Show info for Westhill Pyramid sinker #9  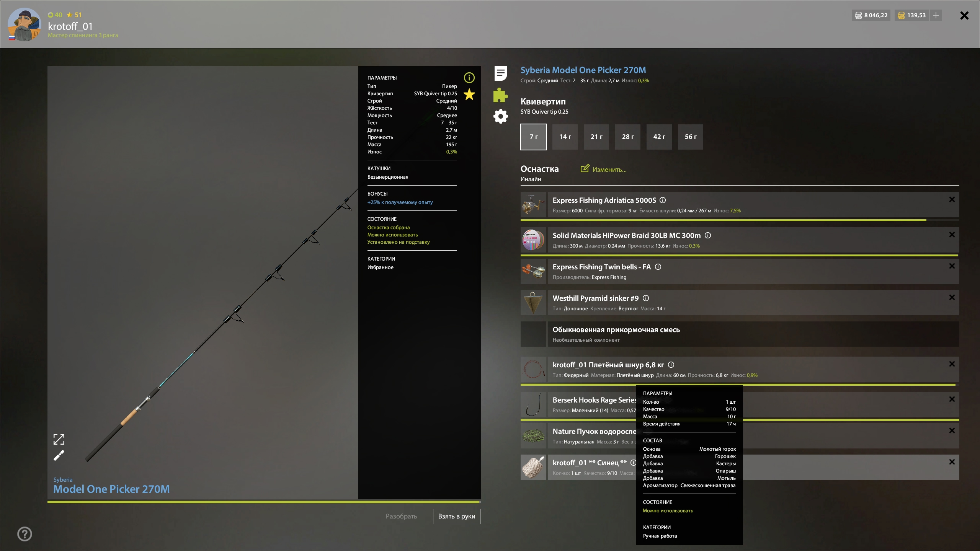(x=646, y=298)
